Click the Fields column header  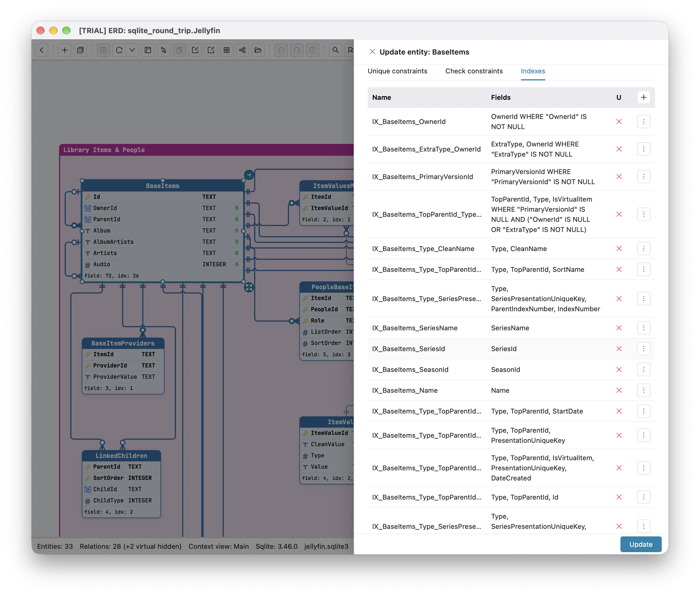pyautogui.click(x=501, y=97)
